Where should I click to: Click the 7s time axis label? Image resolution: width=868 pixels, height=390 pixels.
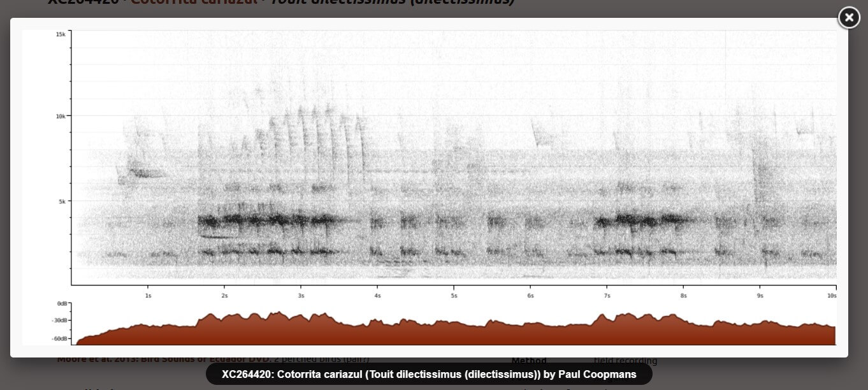607,296
